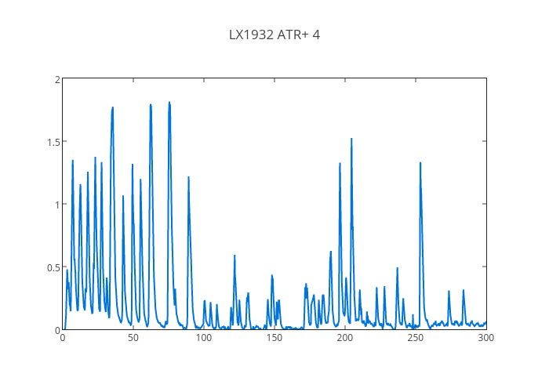Click the 1.5-high peak just after x=200
This screenshot has width=549, height=392.
351,140
